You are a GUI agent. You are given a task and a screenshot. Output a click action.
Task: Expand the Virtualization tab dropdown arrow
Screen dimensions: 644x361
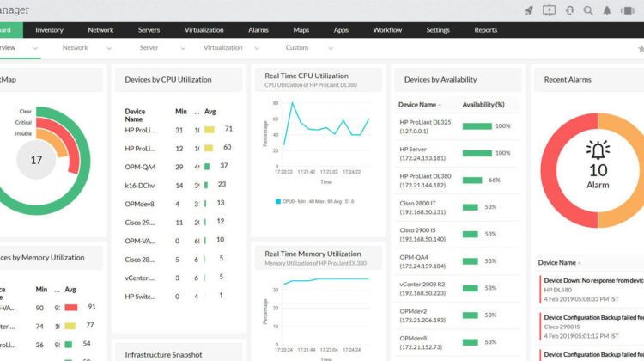pyautogui.click(x=257, y=48)
